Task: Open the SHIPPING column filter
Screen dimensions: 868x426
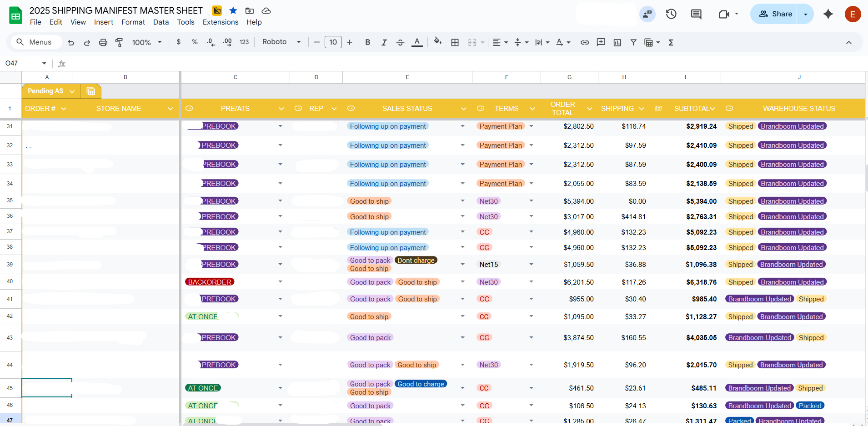Action: 641,109
